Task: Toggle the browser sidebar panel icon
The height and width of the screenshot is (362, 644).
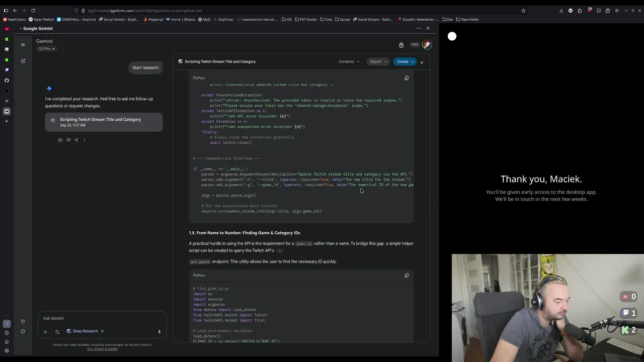Action: click(6, 11)
